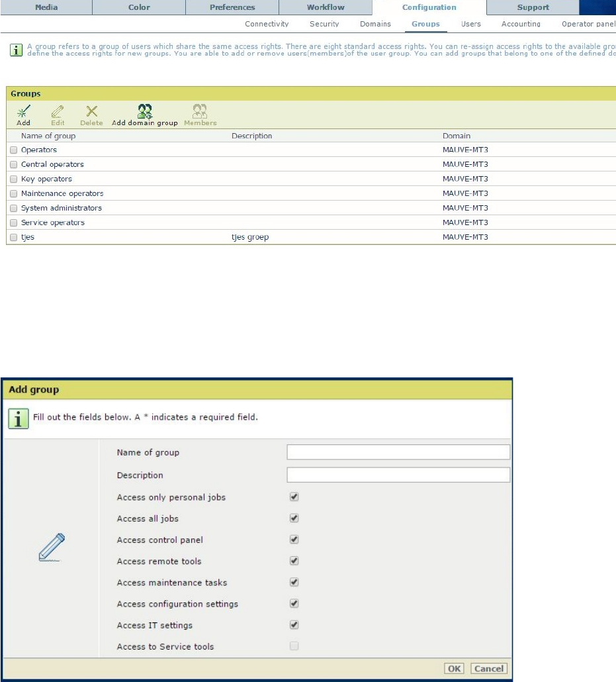
Task: Open the Media tab
Action: pos(46,7)
